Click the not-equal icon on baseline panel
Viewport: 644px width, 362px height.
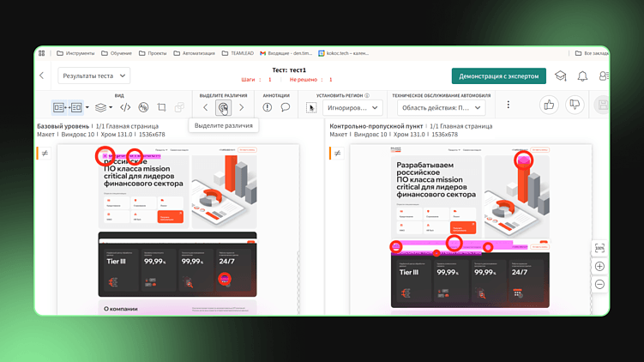point(45,154)
